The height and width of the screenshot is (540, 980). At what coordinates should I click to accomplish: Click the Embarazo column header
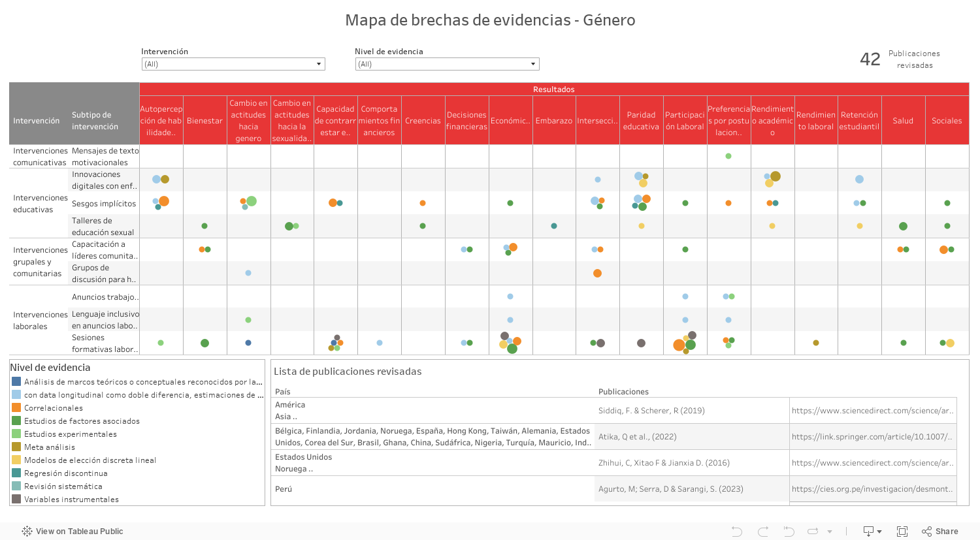(x=554, y=121)
